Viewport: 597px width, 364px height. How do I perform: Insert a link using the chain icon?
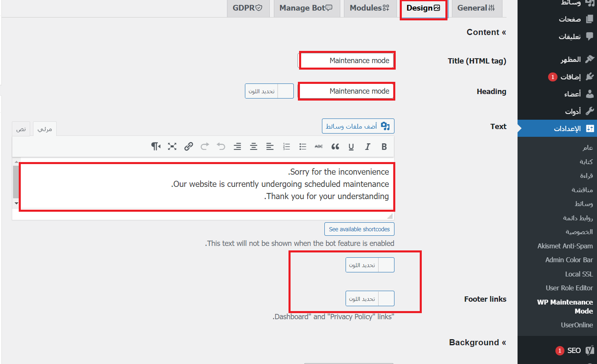click(188, 147)
